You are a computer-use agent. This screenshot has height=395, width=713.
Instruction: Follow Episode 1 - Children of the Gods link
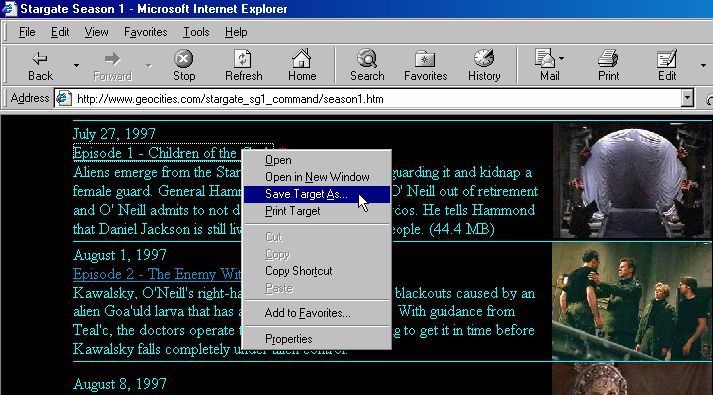click(x=157, y=153)
